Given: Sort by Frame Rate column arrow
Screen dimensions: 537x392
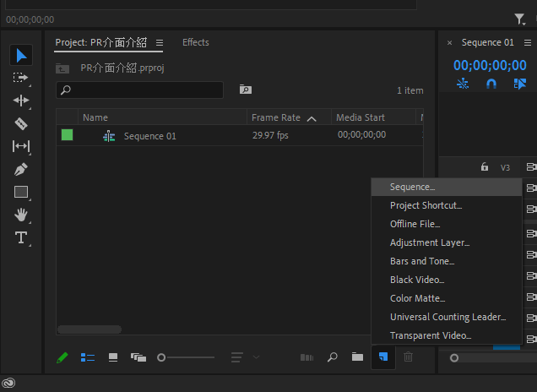Looking at the screenshot, I should 312,118.
